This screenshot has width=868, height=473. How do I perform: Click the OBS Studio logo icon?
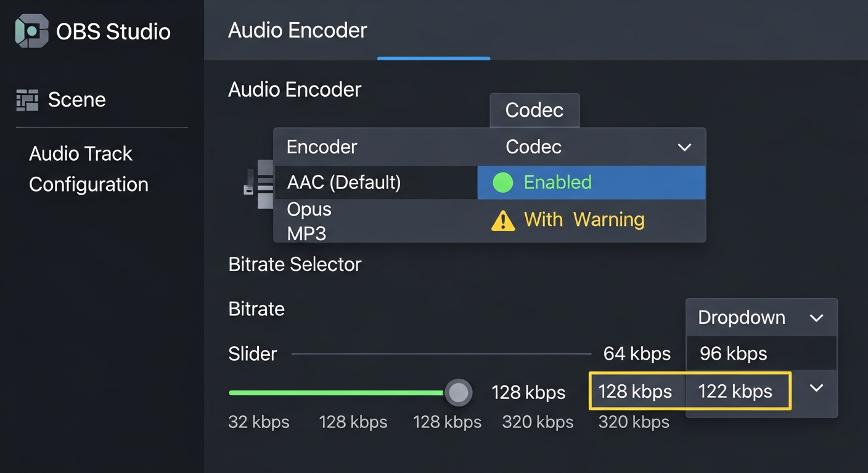(x=31, y=31)
